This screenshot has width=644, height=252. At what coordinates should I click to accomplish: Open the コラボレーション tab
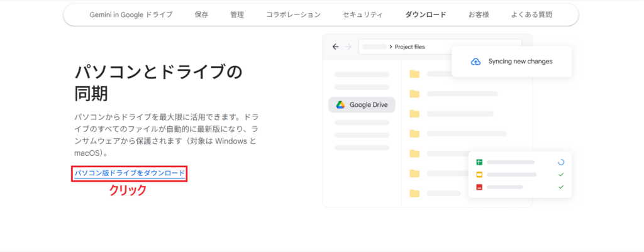(293, 14)
